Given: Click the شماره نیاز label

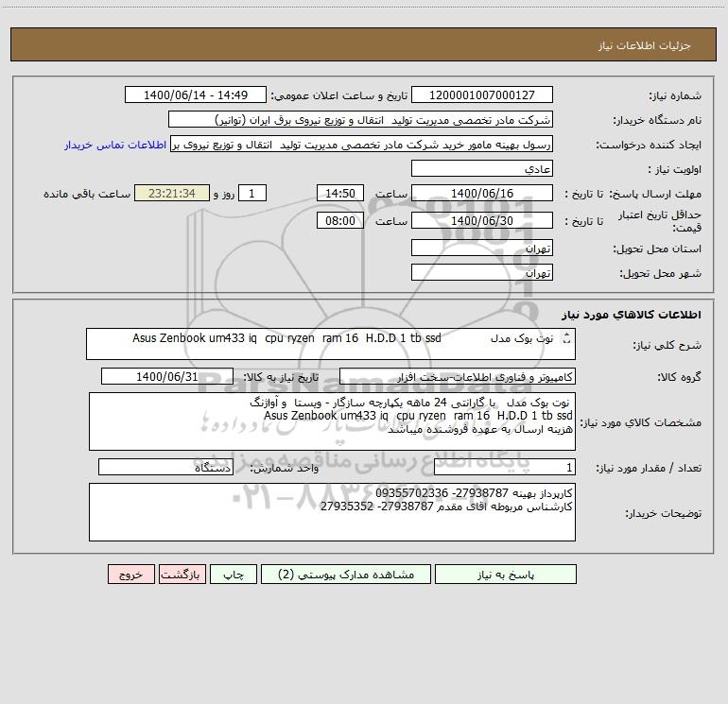Looking at the screenshot, I should click(675, 95).
